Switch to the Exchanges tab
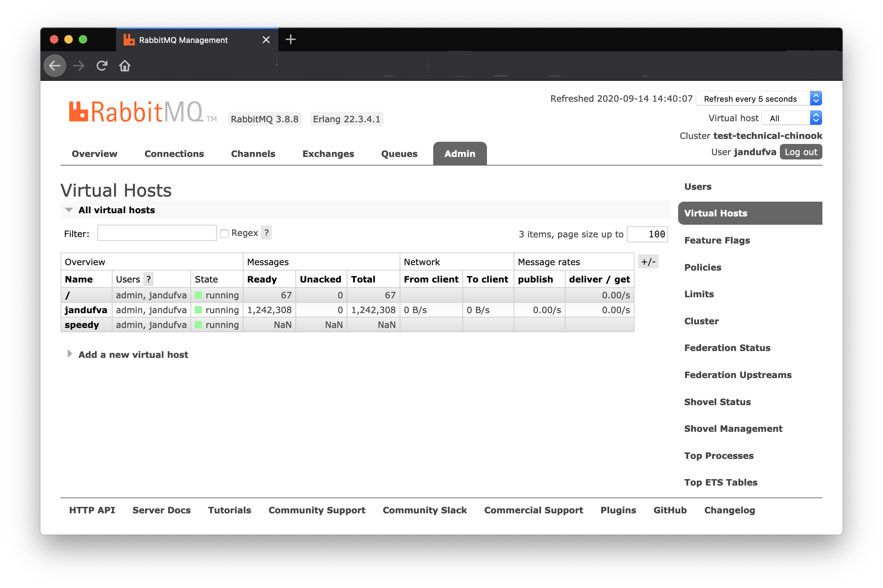 click(x=328, y=154)
